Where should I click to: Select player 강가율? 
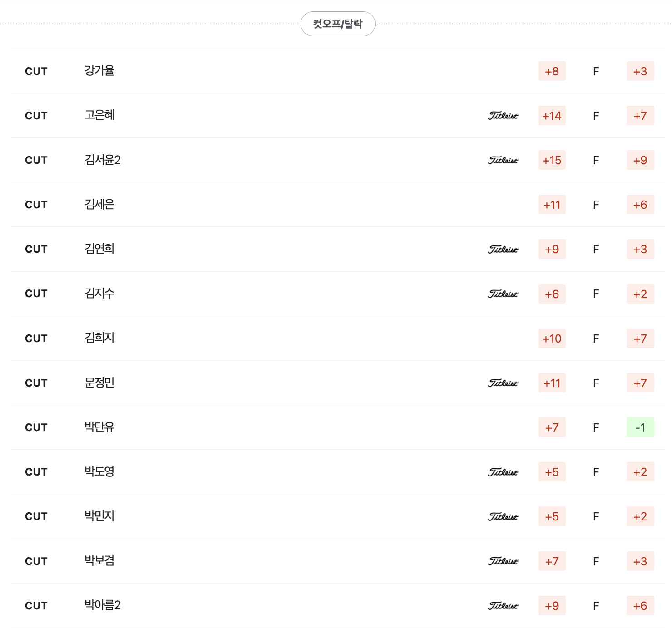[99, 71]
